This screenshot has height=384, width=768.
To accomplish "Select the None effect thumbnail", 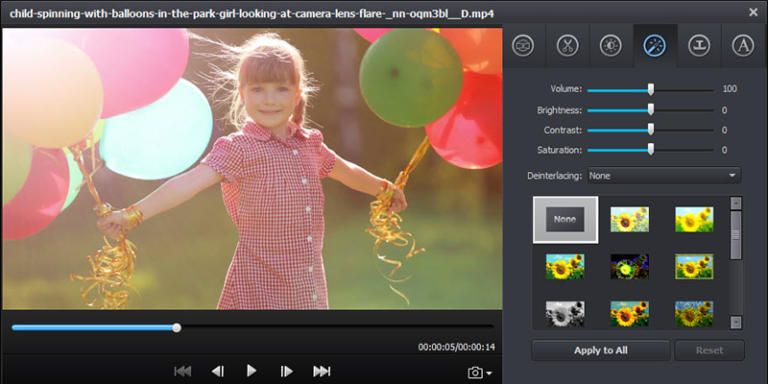I will tap(565, 220).
